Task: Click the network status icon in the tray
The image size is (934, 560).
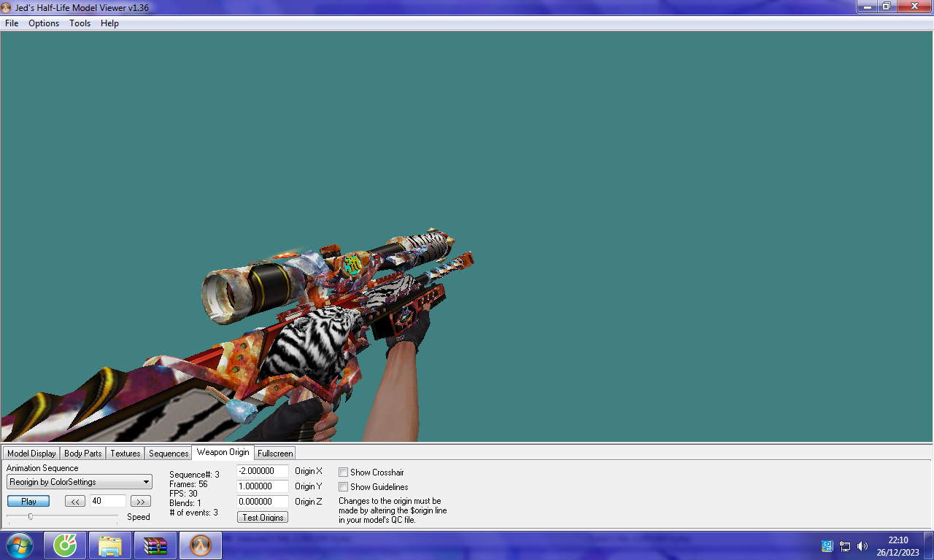Action: (x=844, y=545)
